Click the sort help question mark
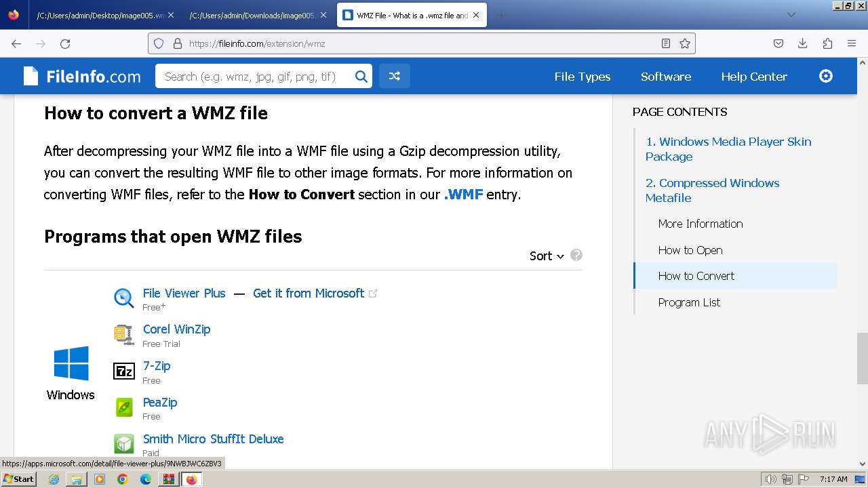The image size is (868, 488). tap(576, 256)
